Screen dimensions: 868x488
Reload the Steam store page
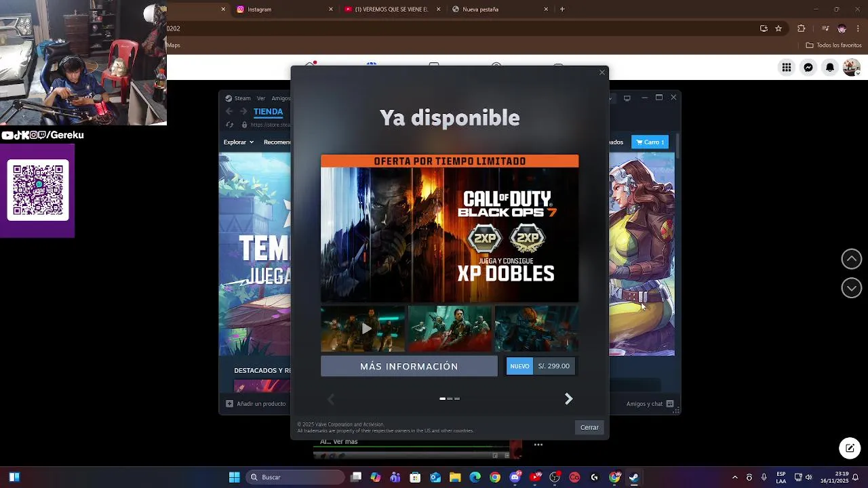click(x=230, y=125)
